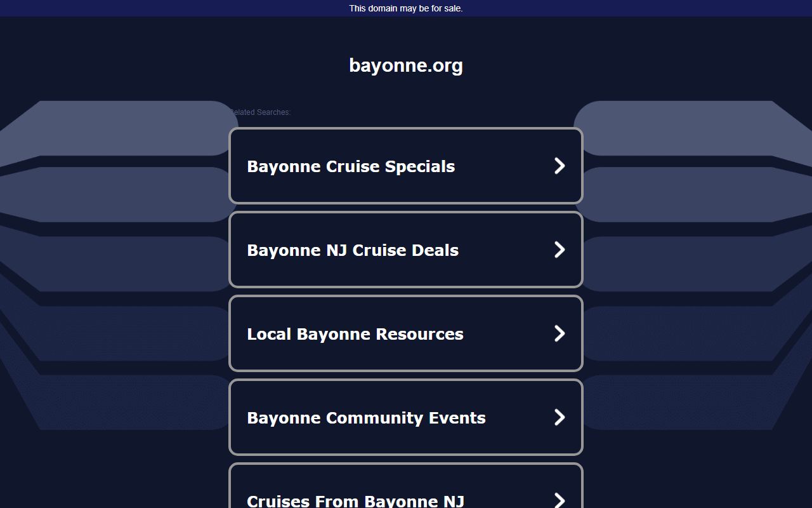
Task: Click the darkest bottom decorative band on the left
Action: click(127, 401)
